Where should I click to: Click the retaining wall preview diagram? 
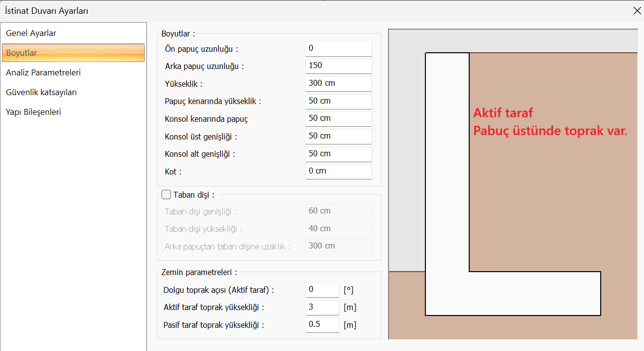513,184
